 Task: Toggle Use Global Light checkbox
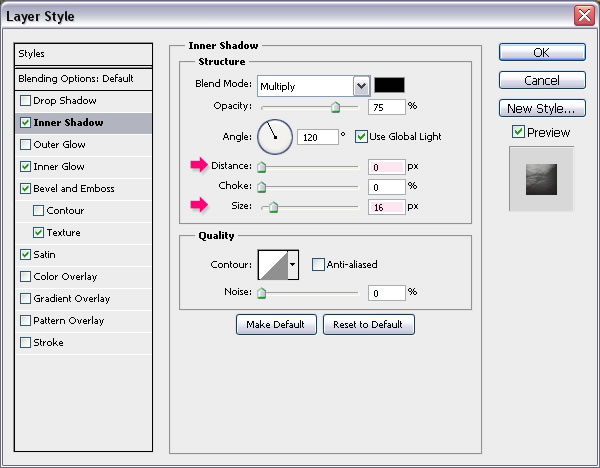[x=361, y=137]
